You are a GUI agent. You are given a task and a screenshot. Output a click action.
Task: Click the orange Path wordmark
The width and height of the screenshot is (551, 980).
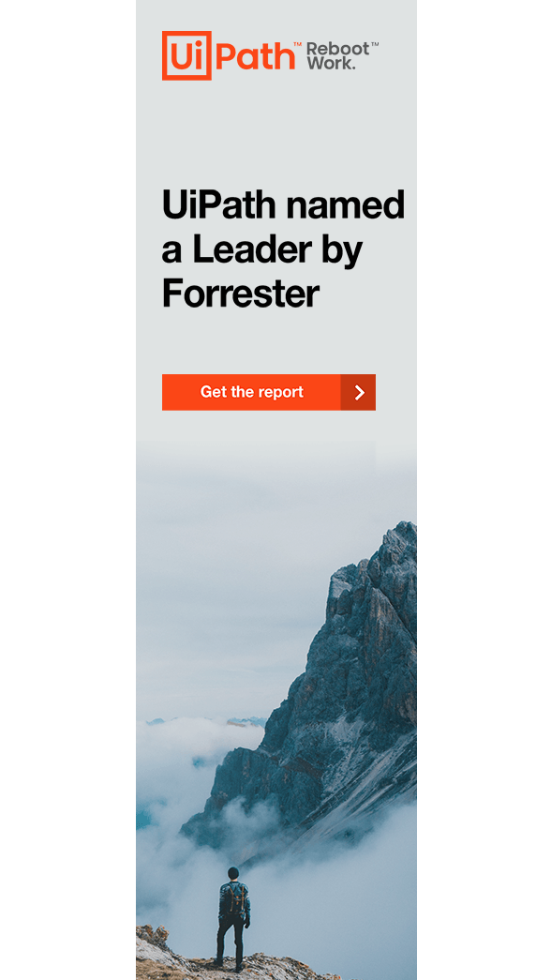pos(256,55)
